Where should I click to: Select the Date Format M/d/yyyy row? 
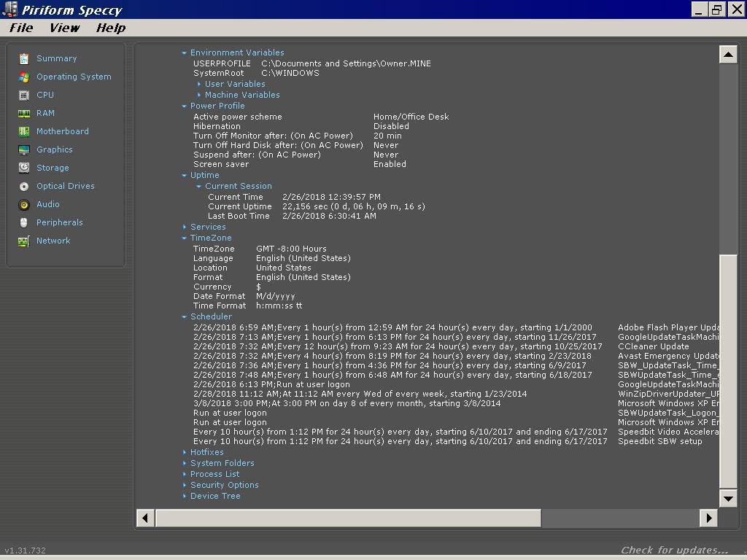(244, 296)
